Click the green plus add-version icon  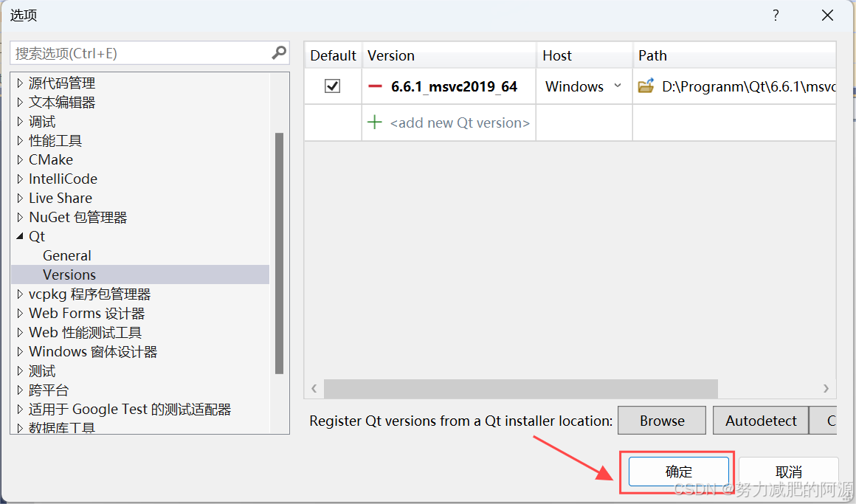(x=375, y=122)
